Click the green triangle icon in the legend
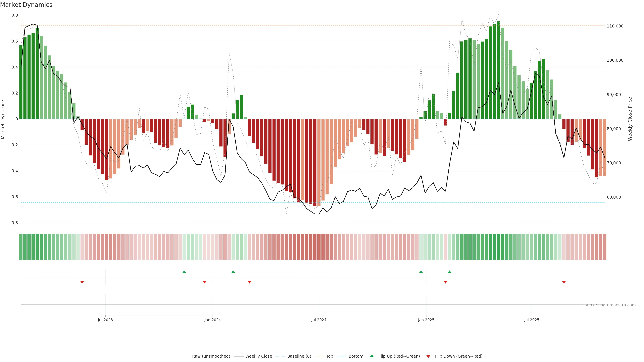Image resolution: width=644 pixels, height=362 pixels. point(372,356)
